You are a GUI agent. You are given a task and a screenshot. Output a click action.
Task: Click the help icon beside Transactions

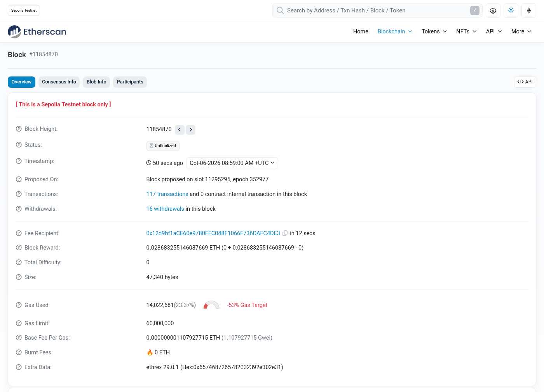click(19, 194)
